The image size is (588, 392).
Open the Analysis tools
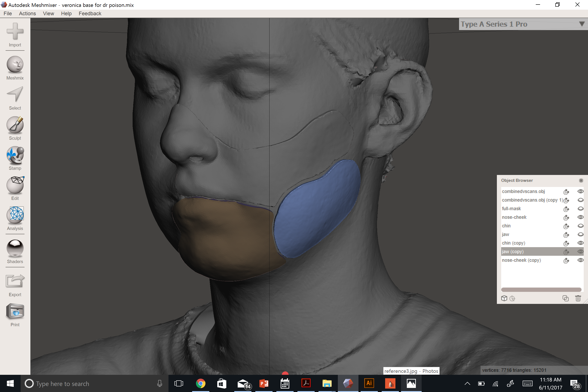point(15,218)
